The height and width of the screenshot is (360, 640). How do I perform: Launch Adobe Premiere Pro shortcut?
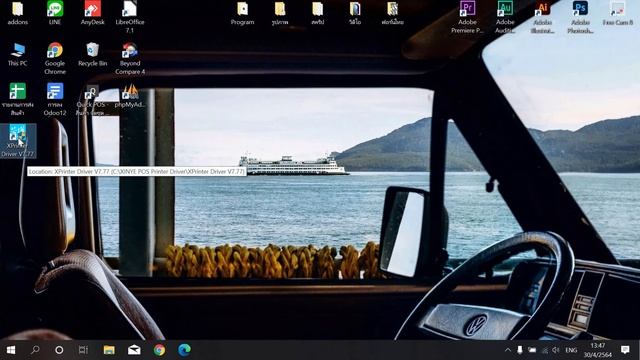(467, 16)
